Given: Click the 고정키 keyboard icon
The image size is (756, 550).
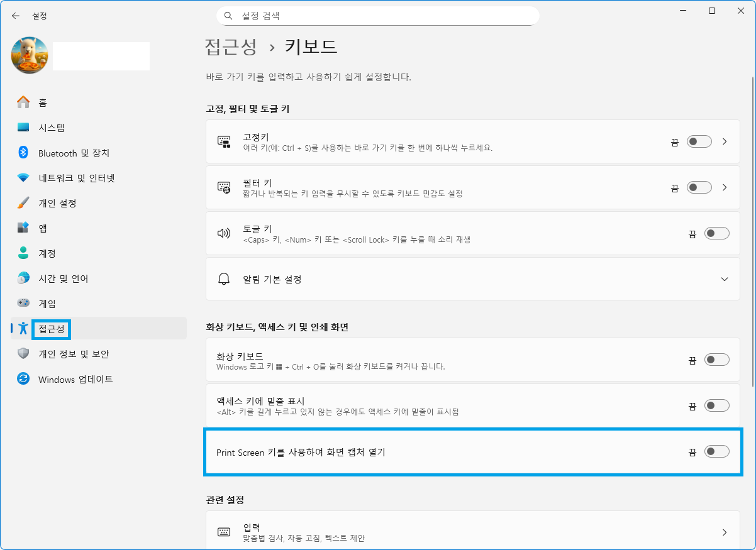Looking at the screenshot, I should coord(224,142).
